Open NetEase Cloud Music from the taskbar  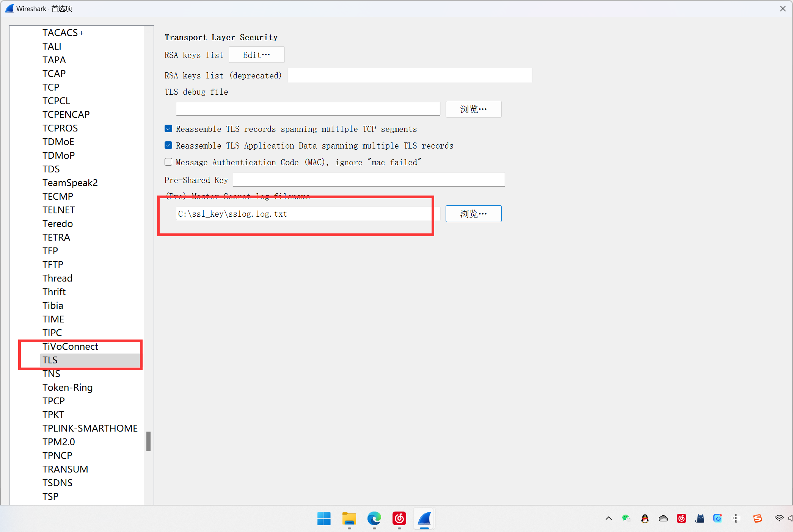(399, 519)
